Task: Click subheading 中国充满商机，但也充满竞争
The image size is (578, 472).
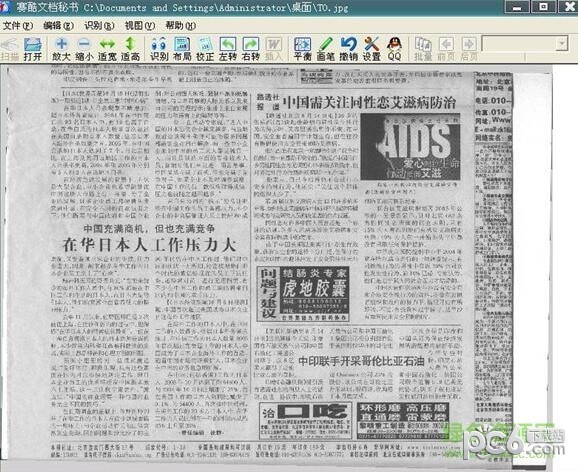Action: [149, 229]
